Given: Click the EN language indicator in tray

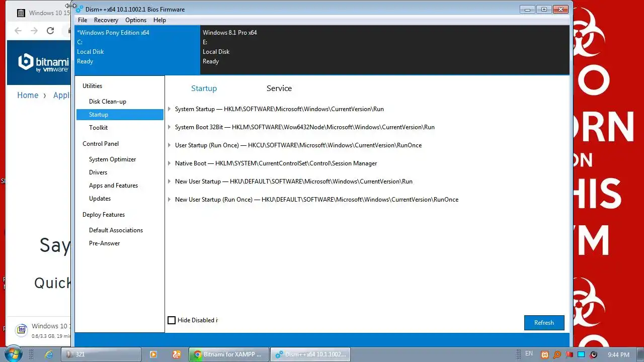Looking at the screenshot, I should click(x=529, y=354).
